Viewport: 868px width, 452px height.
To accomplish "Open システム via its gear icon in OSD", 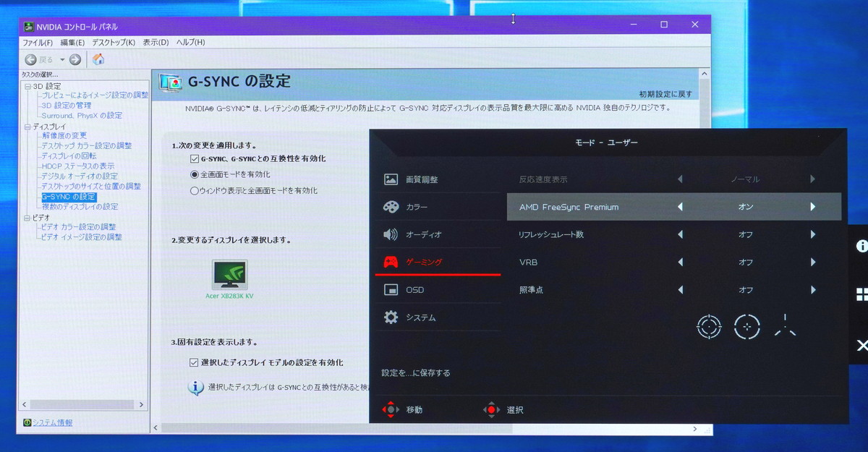I will (391, 317).
